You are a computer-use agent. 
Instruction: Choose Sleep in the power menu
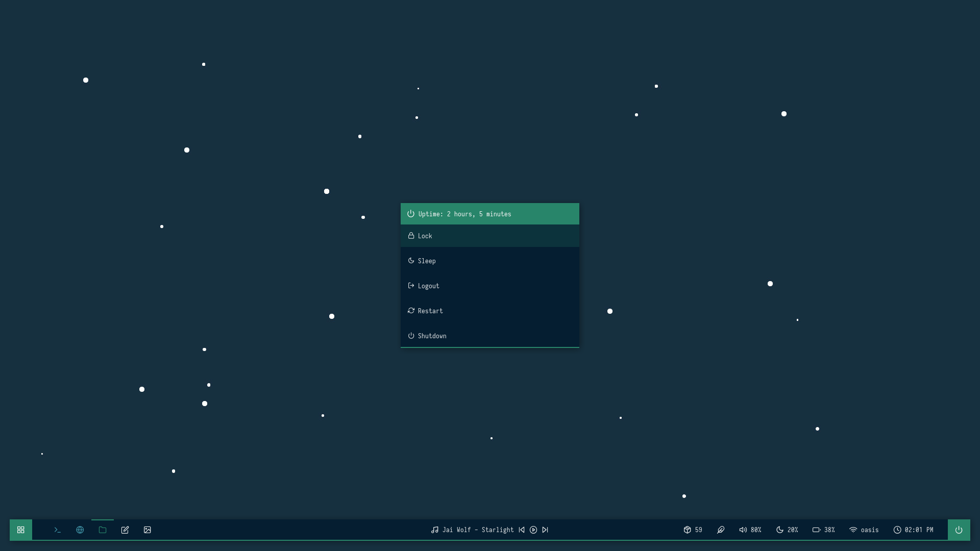click(489, 261)
